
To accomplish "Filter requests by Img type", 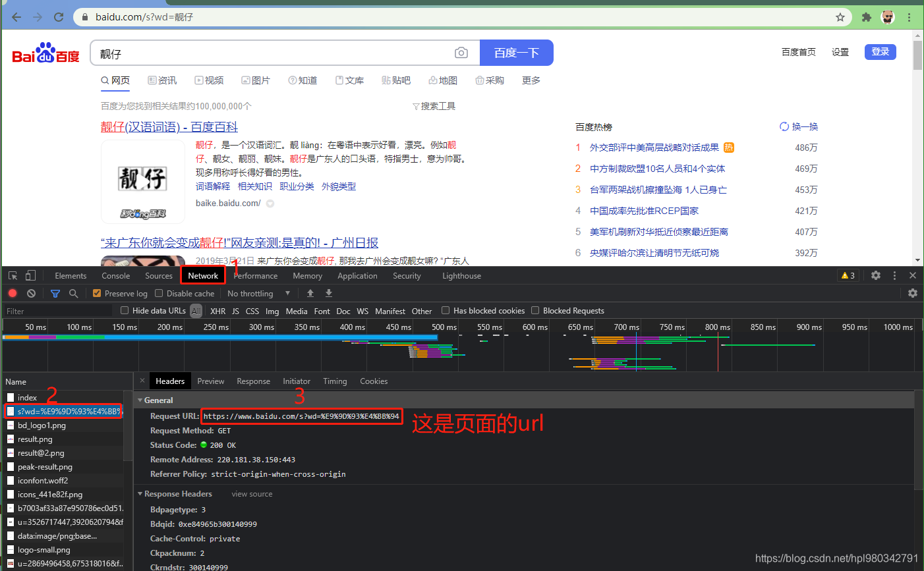I will point(272,311).
